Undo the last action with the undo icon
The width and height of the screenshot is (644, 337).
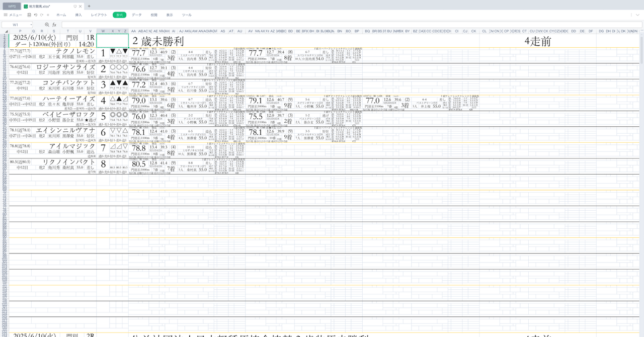coord(36,15)
